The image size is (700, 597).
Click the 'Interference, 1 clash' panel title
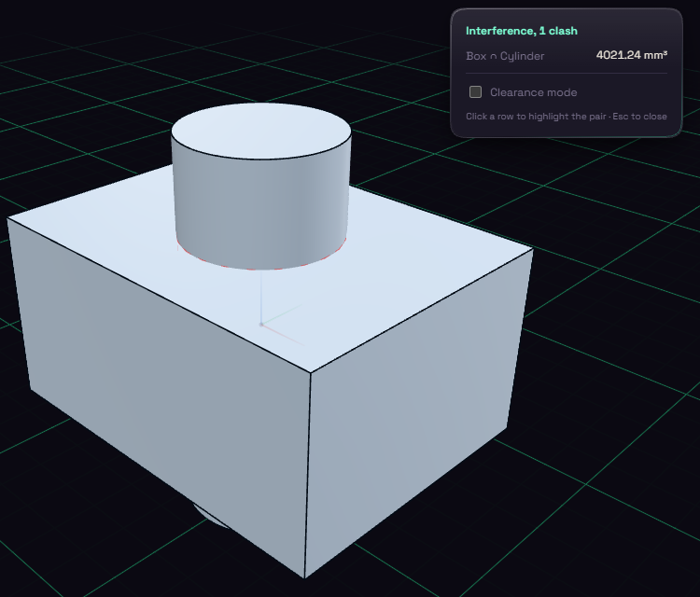pyautogui.click(x=522, y=31)
